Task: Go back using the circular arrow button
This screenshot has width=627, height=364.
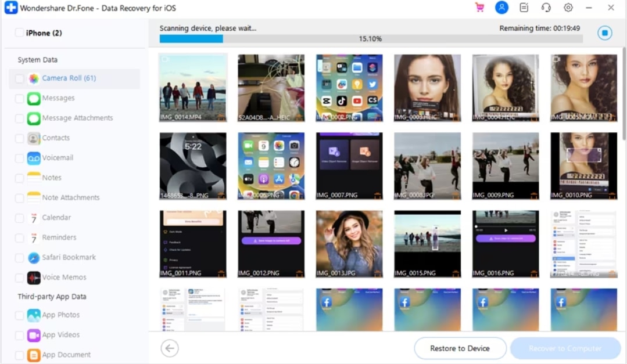Action: (169, 348)
